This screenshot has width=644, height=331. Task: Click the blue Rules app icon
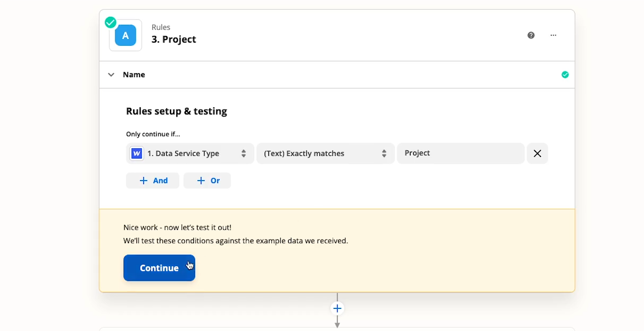126,35
